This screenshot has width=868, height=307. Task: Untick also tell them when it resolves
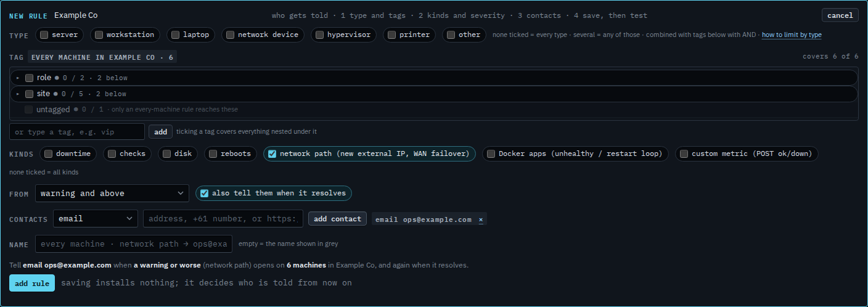(x=204, y=193)
